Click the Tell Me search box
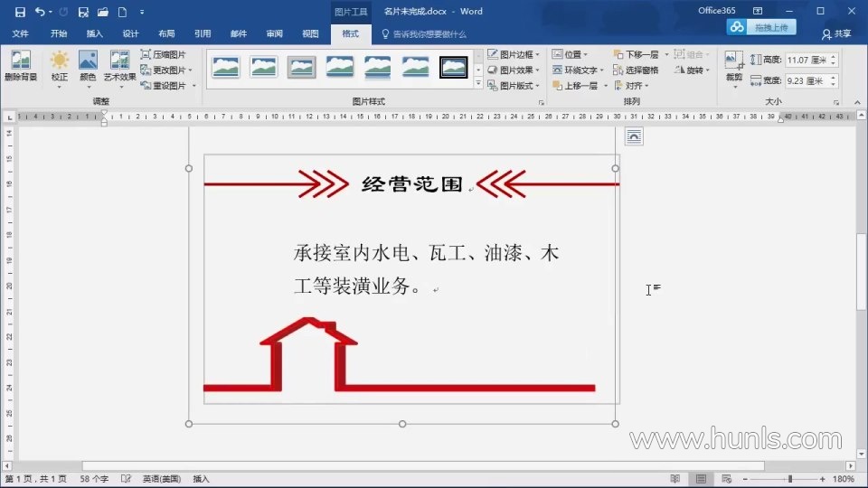The width and height of the screenshot is (868, 488). click(x=424, y=33)
